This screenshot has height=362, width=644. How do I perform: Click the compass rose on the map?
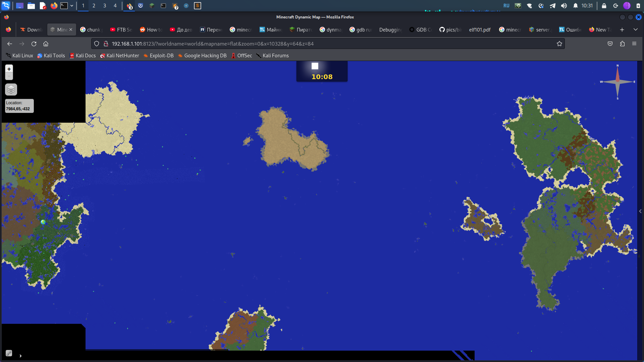tap(618, 82)
